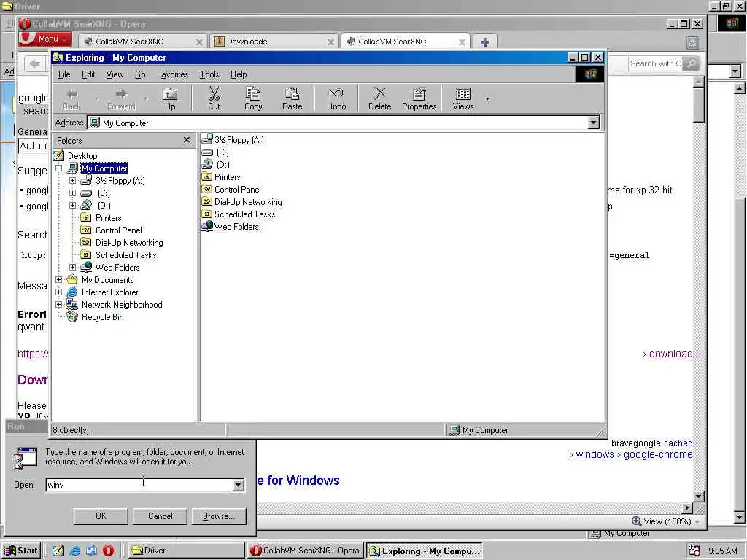Collapse My Computer node in folder tree
This screenshot has width=747, height=560.
[x=58, y=168]
